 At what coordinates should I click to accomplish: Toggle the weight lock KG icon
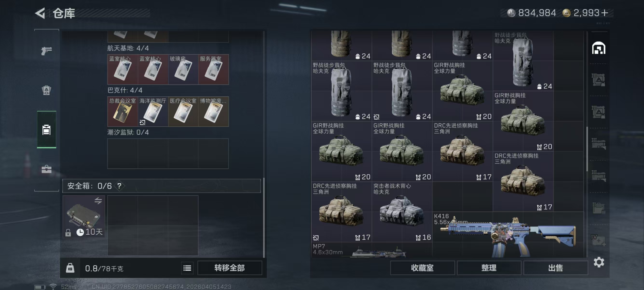click(x=70, y=268)
